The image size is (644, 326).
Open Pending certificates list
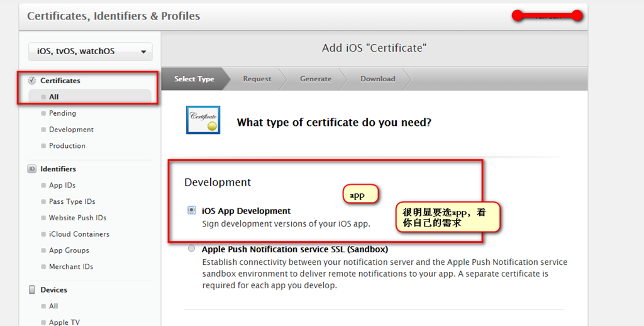pos(62,113)
